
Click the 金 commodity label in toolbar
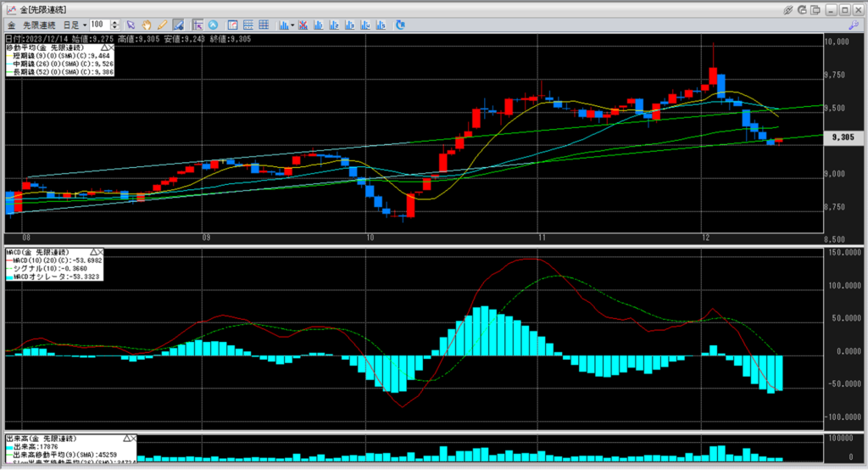(x=11, y=25)
